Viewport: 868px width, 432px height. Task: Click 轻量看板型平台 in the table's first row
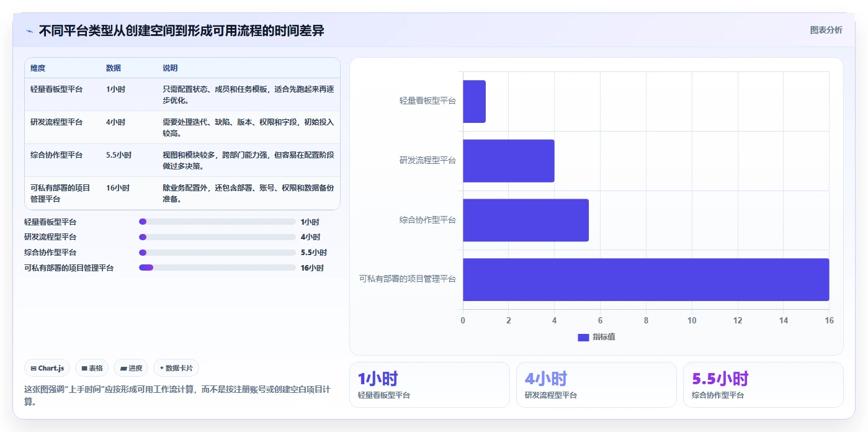[x=56, y=89]
